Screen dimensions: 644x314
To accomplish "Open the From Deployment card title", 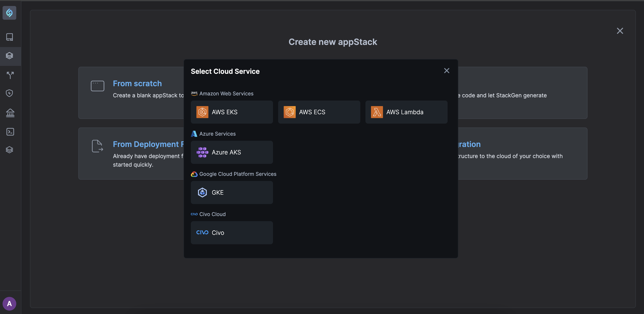I will tap(148, 144).
